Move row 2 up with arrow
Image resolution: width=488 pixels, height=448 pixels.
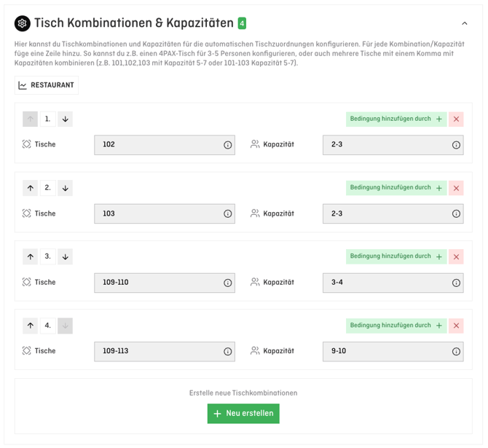coord(31,188)
